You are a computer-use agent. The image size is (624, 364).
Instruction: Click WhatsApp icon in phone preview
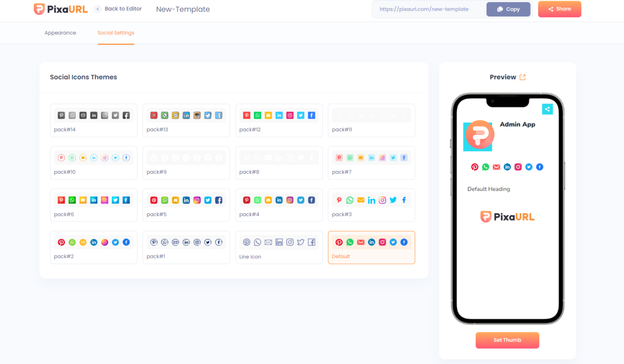[486, 167]
